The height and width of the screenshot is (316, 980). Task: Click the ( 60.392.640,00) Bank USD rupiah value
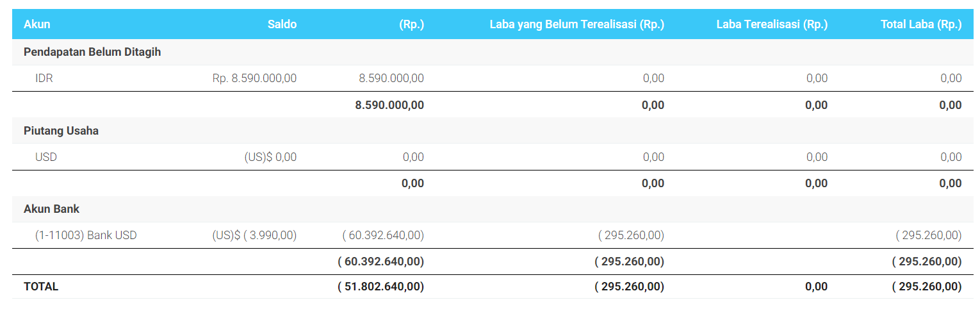383,235
